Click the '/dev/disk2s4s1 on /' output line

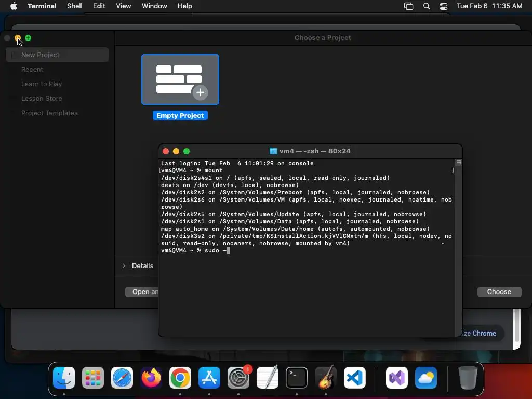275,178
